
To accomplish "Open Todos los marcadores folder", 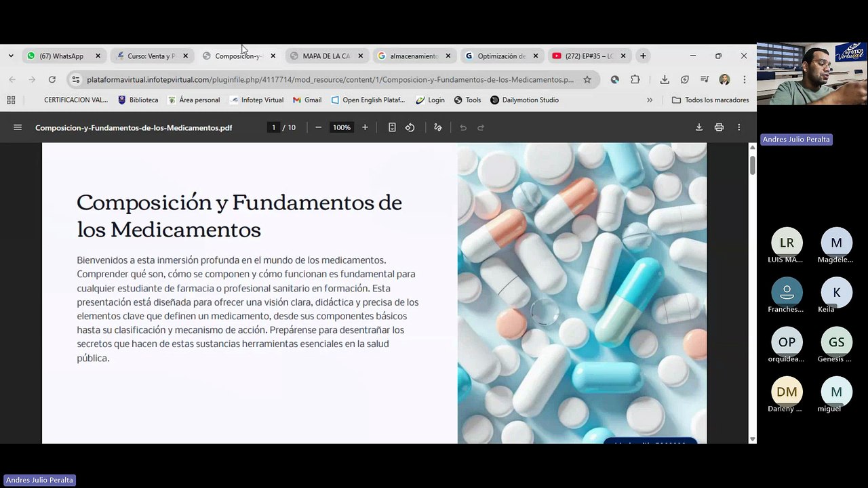I will coord(711,100).
